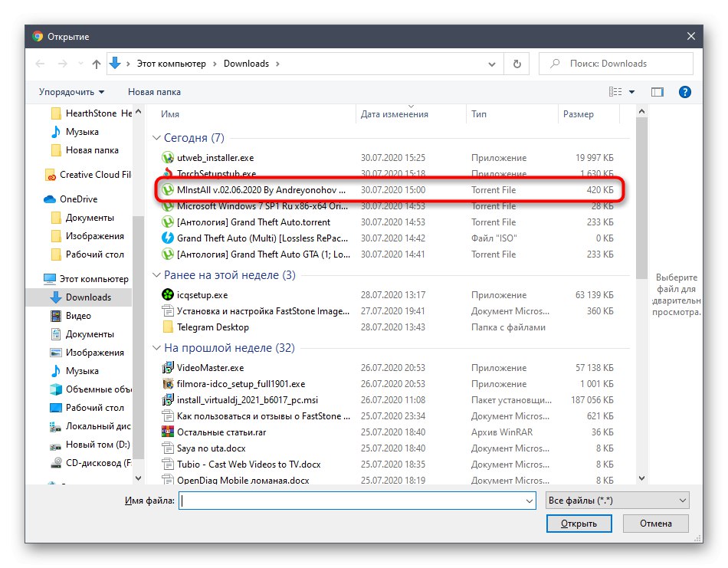This screenshot has width=728, height=568.
Task: Open Локальный диск in sidebar
Action: click(x=90, y=426)
